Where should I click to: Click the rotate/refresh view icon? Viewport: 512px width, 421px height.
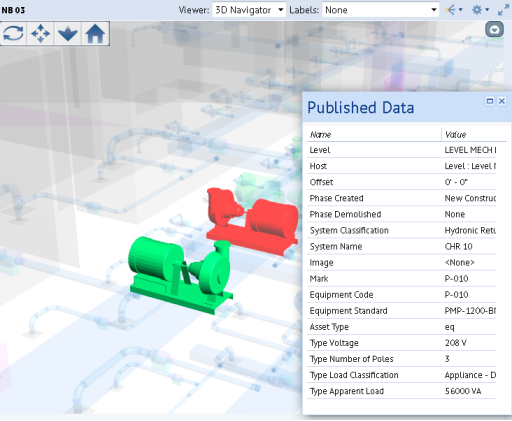[x=13, y=33]
